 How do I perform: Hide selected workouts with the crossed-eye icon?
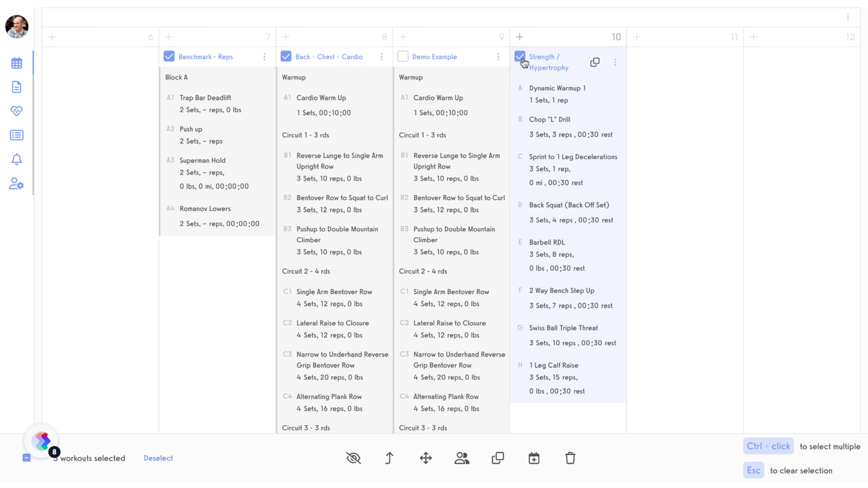tap(353, 458)
